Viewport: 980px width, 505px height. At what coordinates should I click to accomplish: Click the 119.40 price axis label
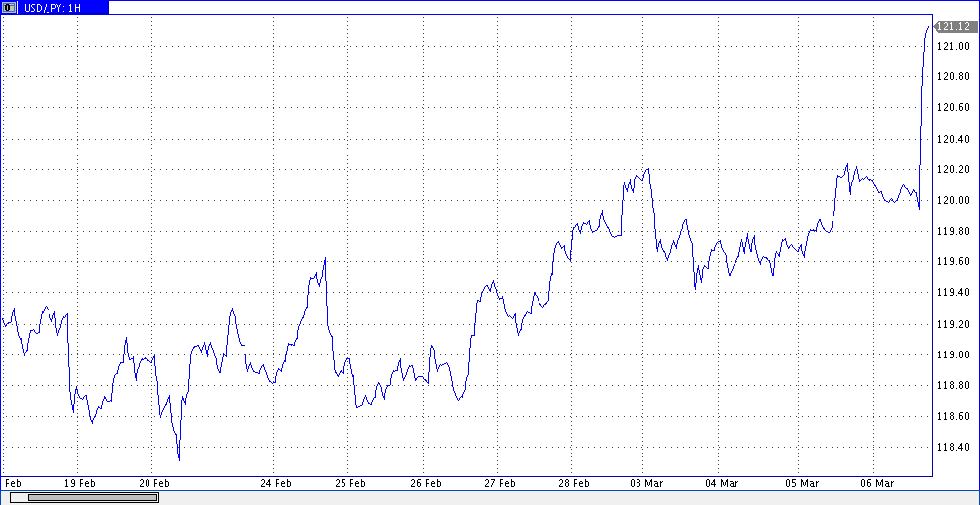953,293
